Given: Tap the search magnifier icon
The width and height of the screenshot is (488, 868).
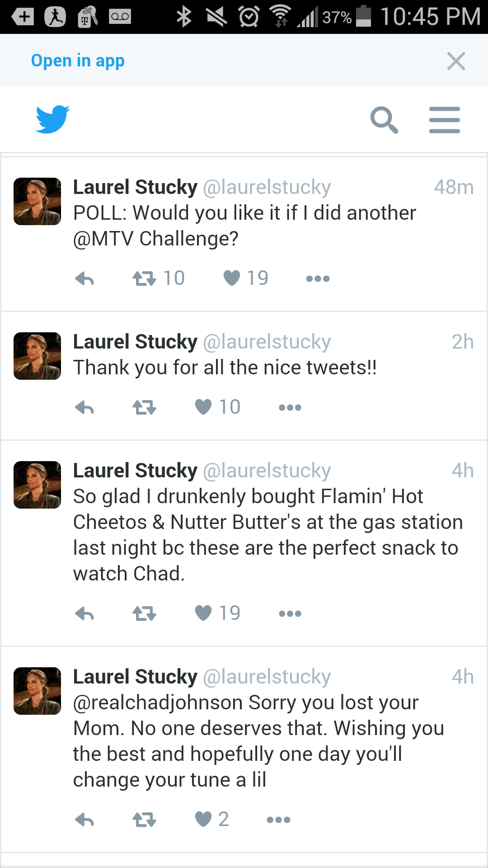Looking at the screenshot, I should [x=384, y=120].
